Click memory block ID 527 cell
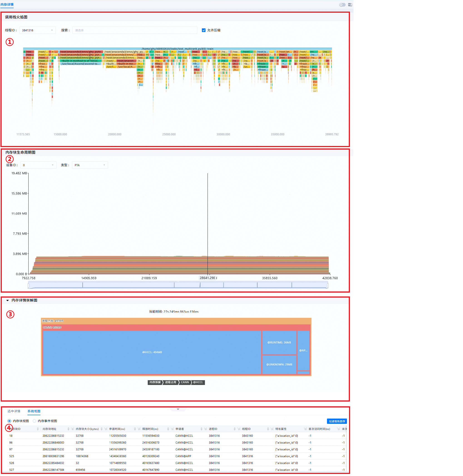 pyautogui.click(x=12, y=470)
